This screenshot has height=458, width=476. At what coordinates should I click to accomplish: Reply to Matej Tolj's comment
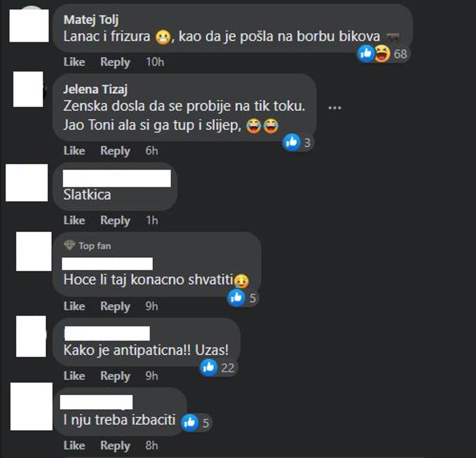point(115,62)
